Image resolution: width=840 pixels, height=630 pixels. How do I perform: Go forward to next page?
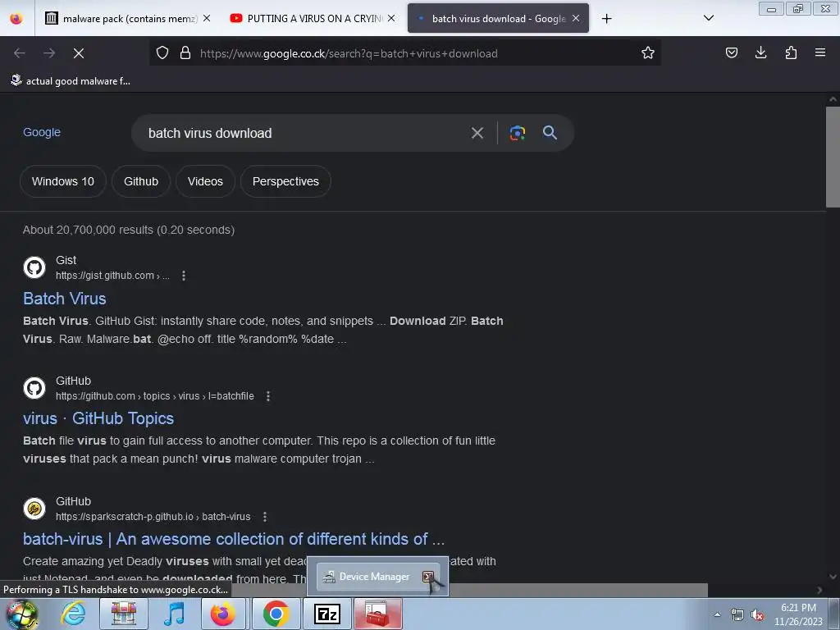point(49,53)
